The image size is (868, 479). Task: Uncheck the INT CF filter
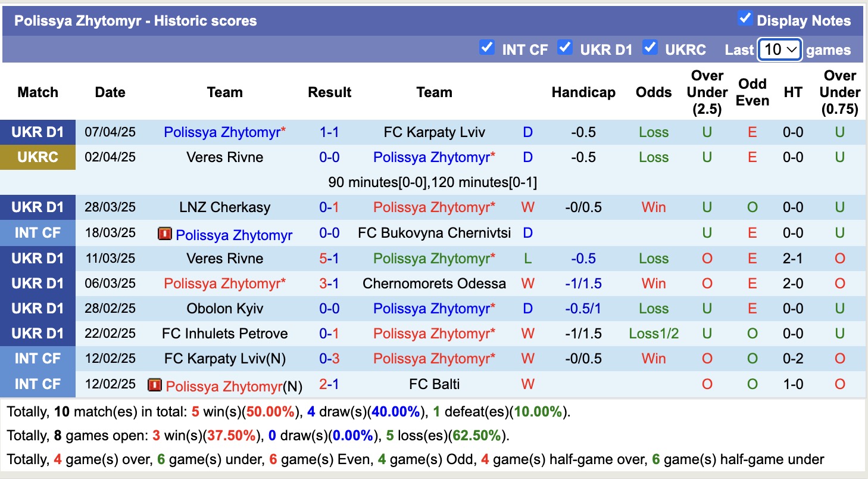pos(487,46)
